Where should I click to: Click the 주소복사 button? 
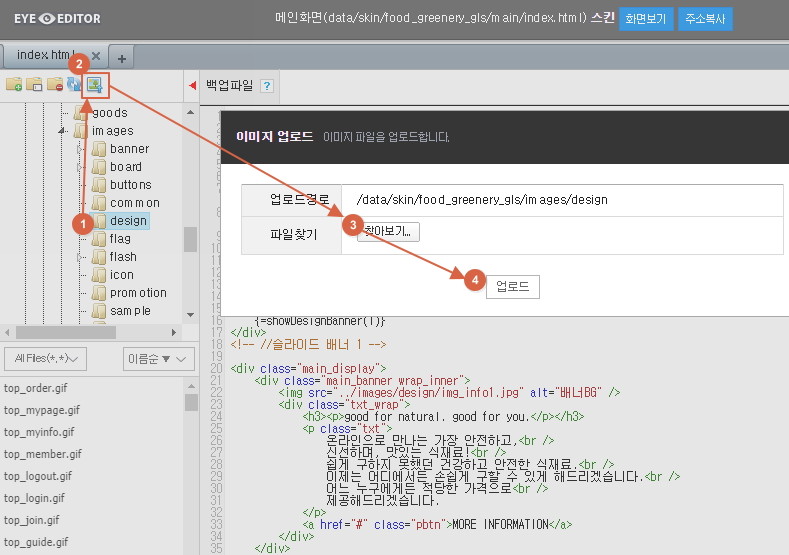point(705,19)
